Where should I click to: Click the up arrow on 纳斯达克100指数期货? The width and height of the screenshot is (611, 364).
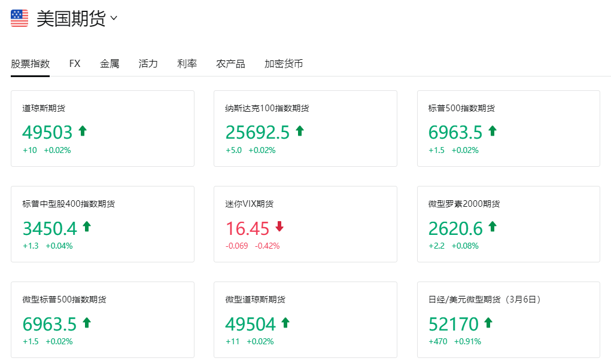coord(300,131)
